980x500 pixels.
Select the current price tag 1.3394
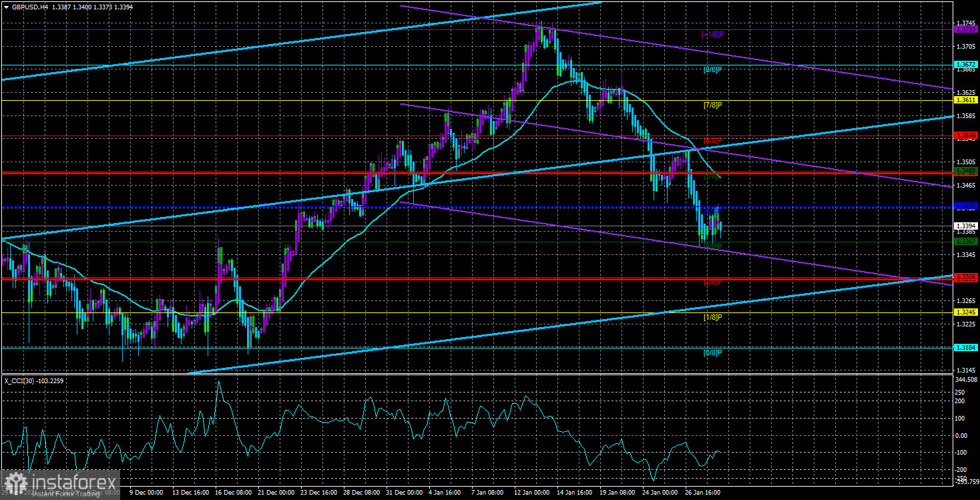tap(966, 226)
